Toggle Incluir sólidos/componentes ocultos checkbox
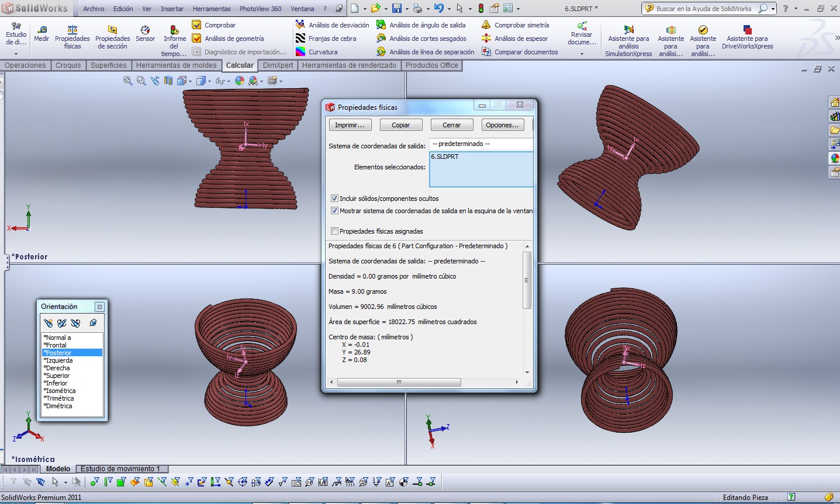The width and height of the screenshot is (840, 504). [x=334, y=199]
